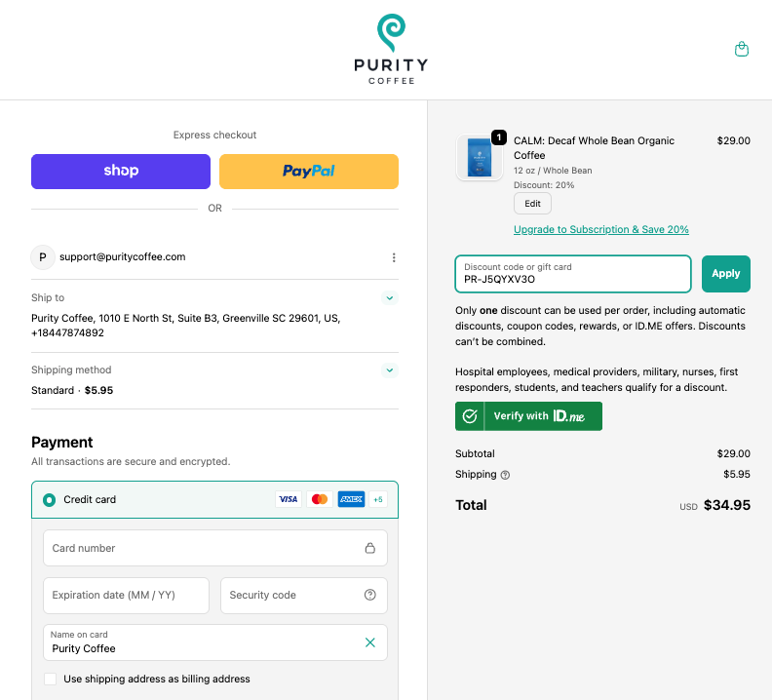Pay with Shop express checkout
Screen dimensions: 772x700
point(121,171)
